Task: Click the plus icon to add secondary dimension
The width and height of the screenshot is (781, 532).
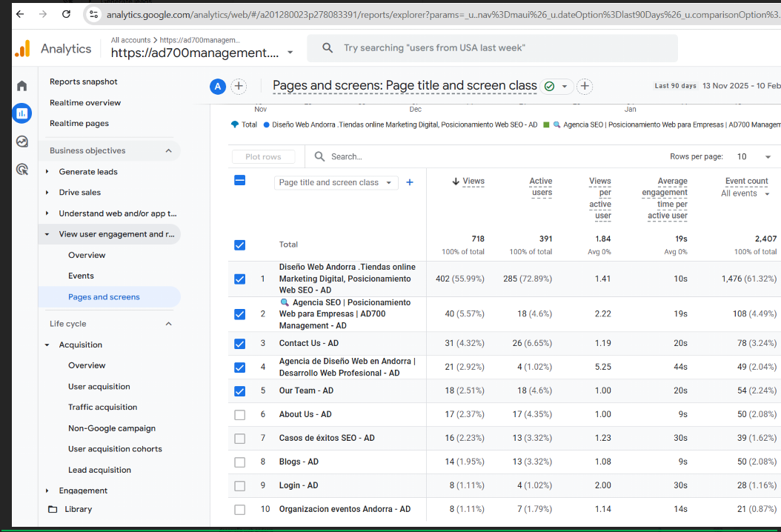Action: [410, 182]
